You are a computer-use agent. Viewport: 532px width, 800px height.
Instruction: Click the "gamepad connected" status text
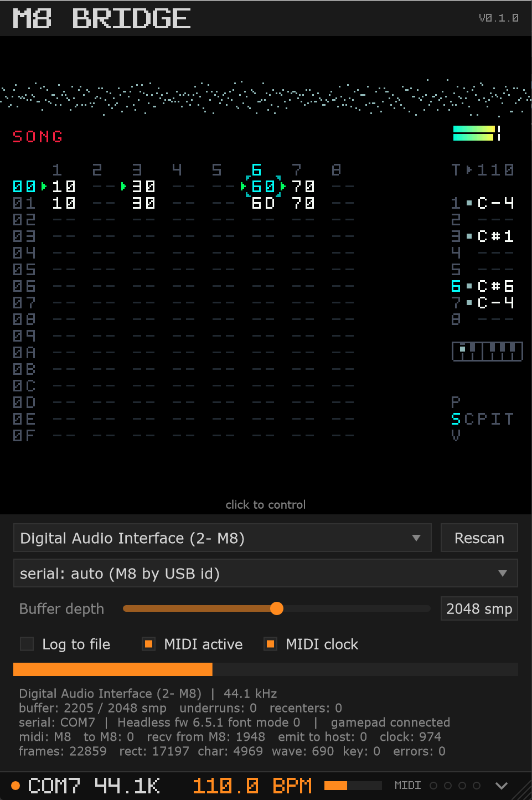pyautogui.click(x=390, y=722)
